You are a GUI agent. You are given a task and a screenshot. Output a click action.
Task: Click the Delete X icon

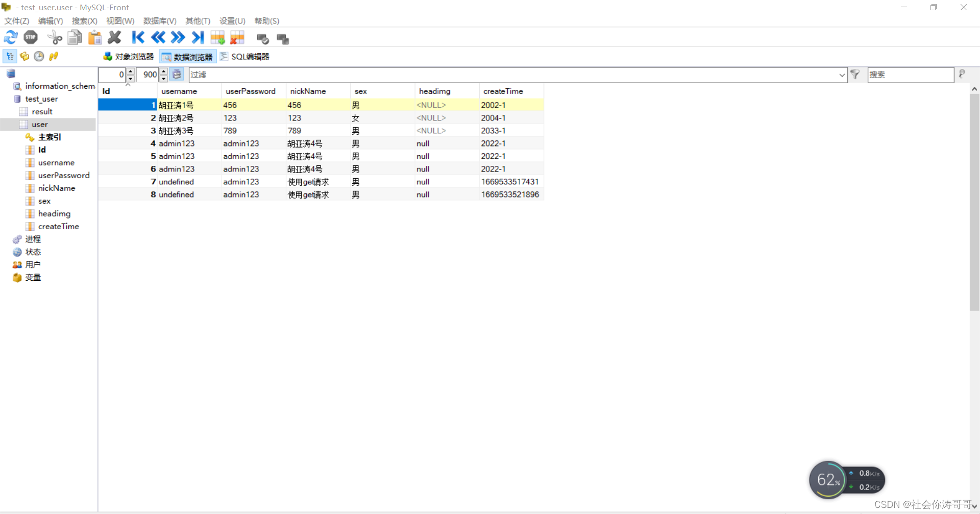[x=115, y=37]
